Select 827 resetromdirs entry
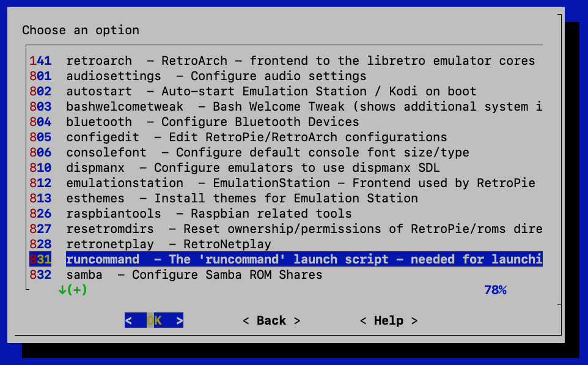 point(286,229)
